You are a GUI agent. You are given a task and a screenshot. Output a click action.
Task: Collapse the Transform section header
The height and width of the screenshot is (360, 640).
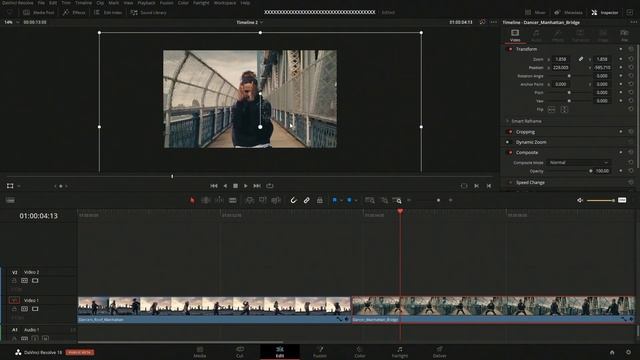pos(527,49)
